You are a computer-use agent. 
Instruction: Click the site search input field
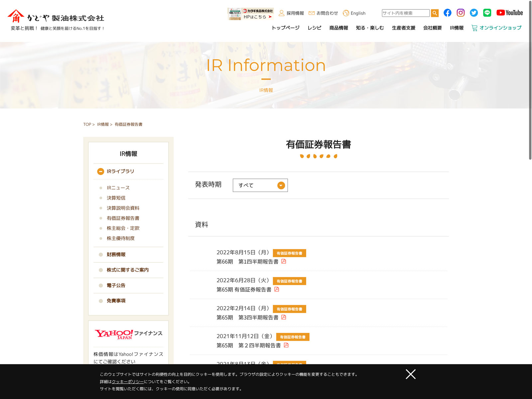pyautogui.click(x=406, y=13)
